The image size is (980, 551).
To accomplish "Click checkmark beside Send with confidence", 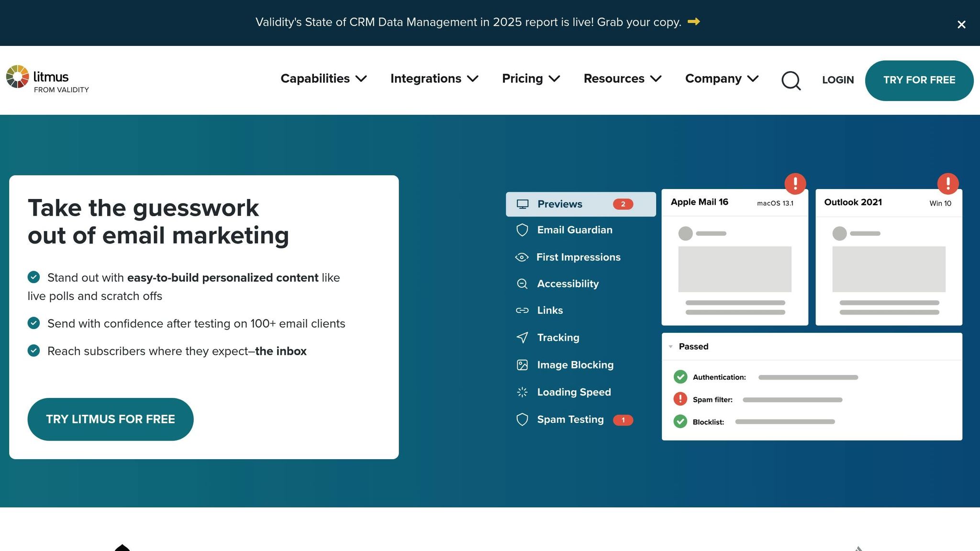I will [x=33, y=323].
